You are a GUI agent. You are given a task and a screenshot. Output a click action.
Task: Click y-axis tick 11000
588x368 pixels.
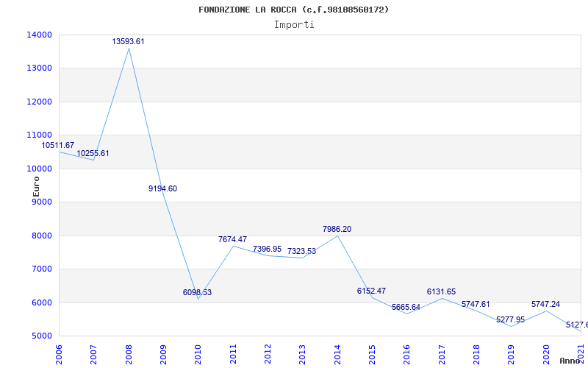39,135
